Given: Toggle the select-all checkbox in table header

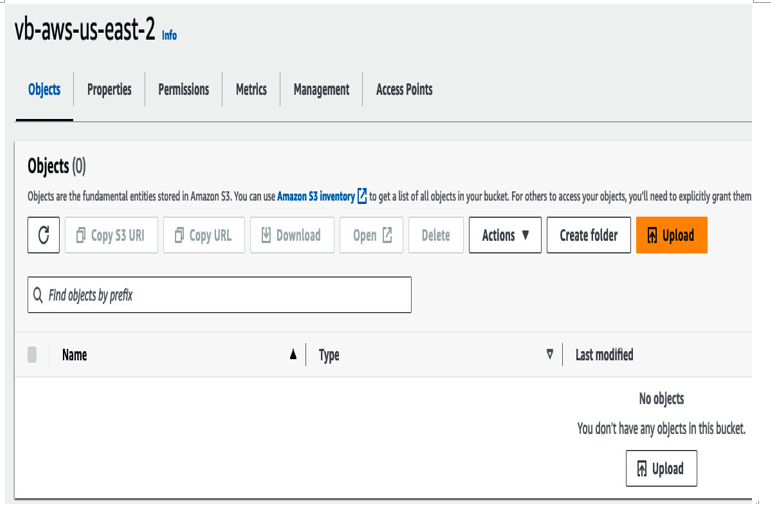Looking at the screenshot, I should tap(32, 355).
